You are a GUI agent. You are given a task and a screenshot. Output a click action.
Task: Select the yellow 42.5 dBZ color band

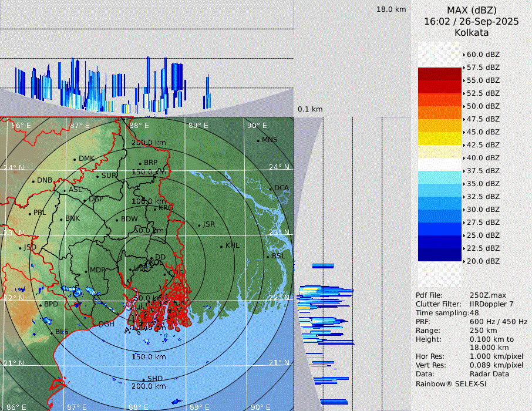click(x=440, y=139)
